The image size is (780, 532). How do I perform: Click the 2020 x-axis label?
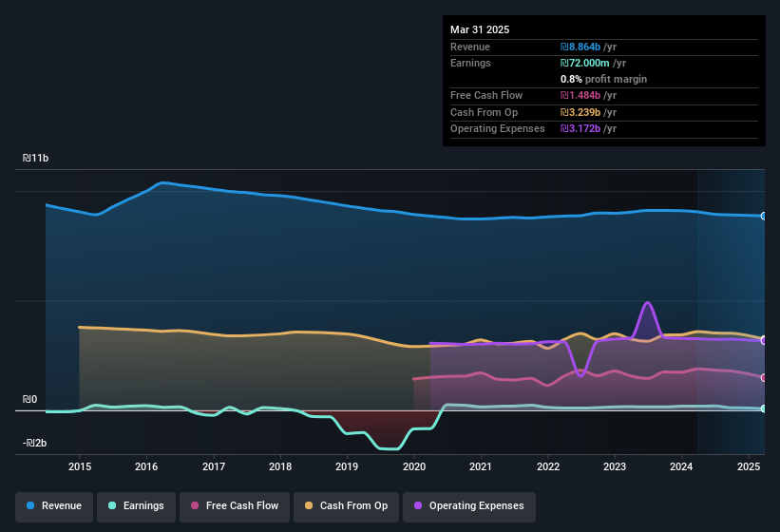[x=414, y=466]
